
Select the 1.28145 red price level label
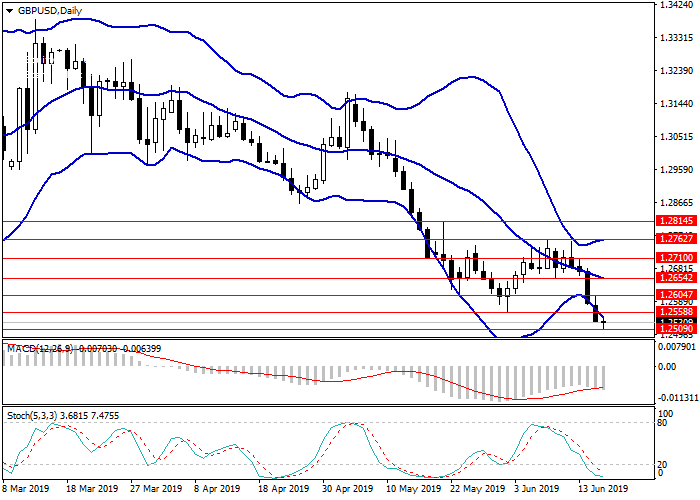tap(676, 221)
